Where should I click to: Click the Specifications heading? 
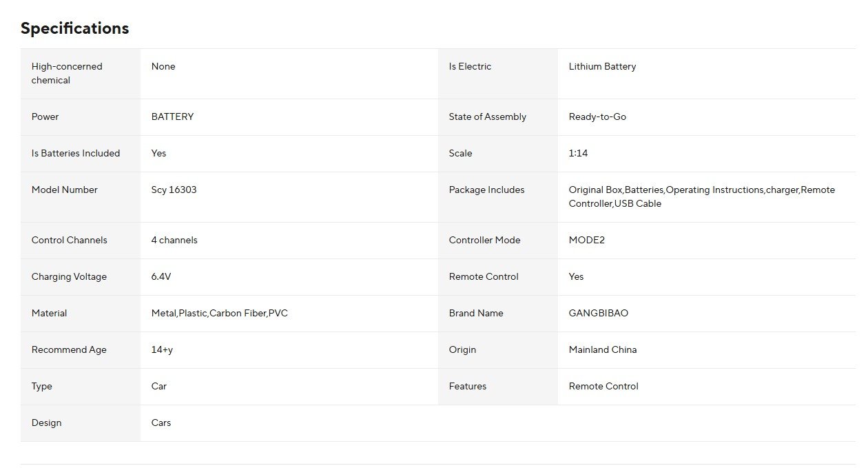(74, 28)
